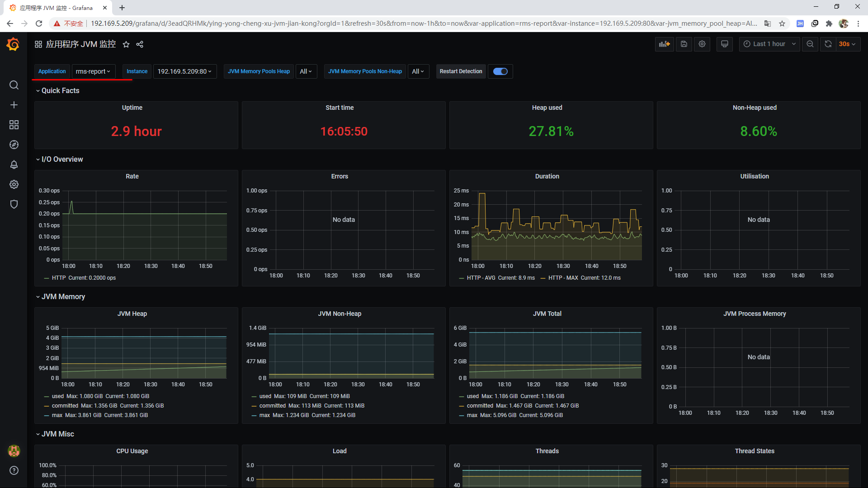Open the Uptime panel title menu

click(132, 108)
